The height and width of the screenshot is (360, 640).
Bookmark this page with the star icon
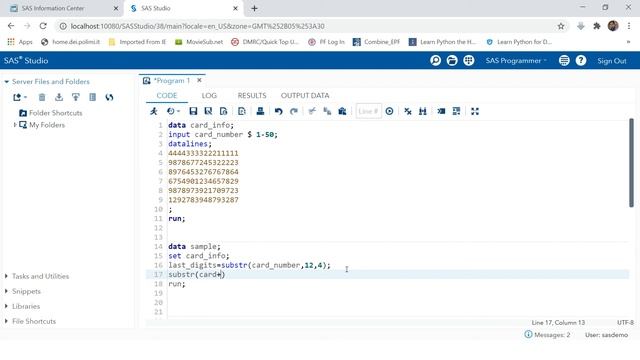(x=561, y=26)
